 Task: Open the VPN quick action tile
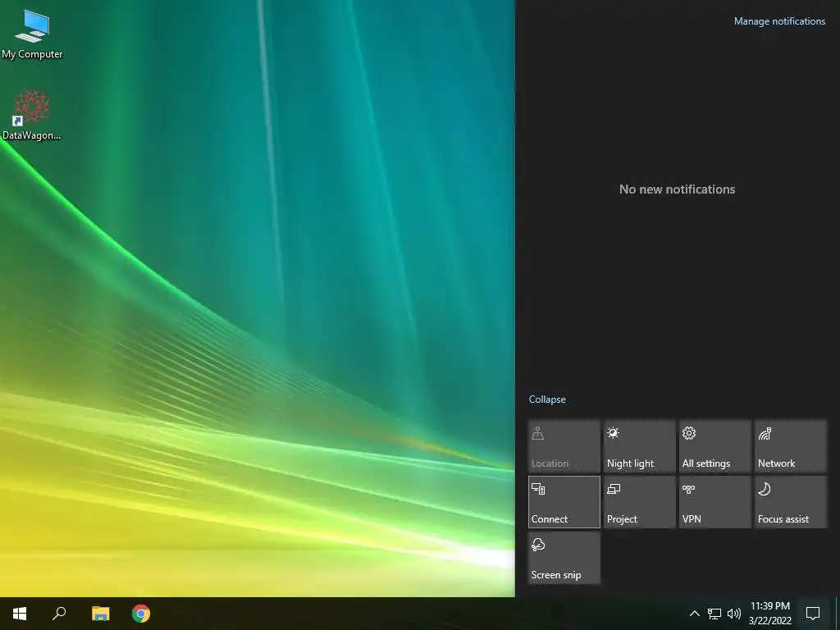tap(715, 501)
